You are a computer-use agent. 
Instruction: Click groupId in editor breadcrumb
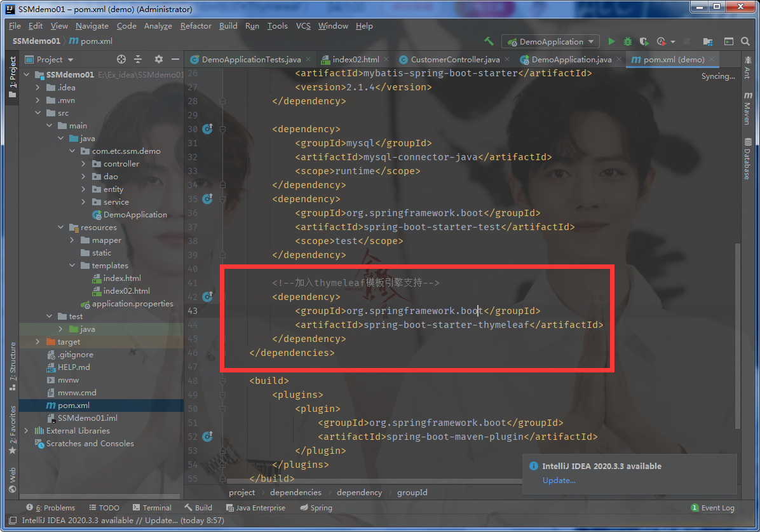[x=412, y=492]
